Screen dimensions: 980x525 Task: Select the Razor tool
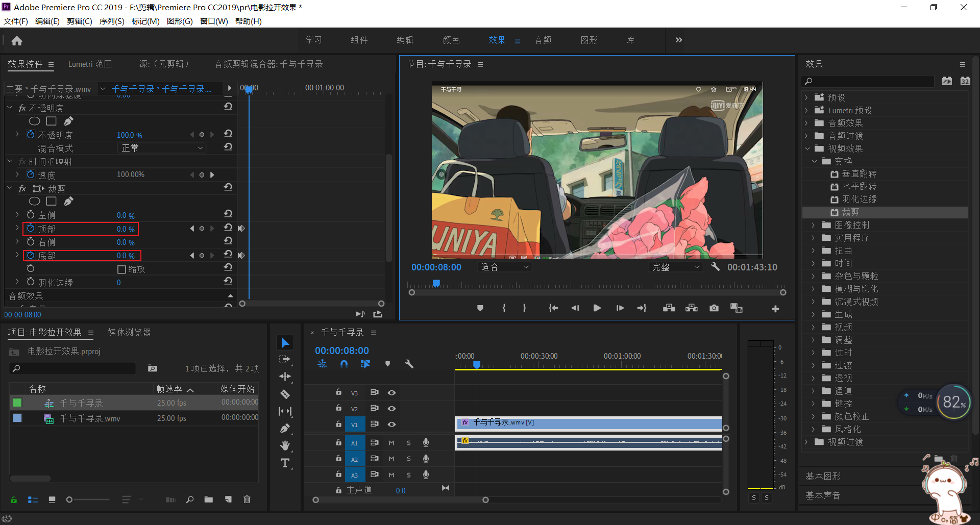tap(285, 394)
